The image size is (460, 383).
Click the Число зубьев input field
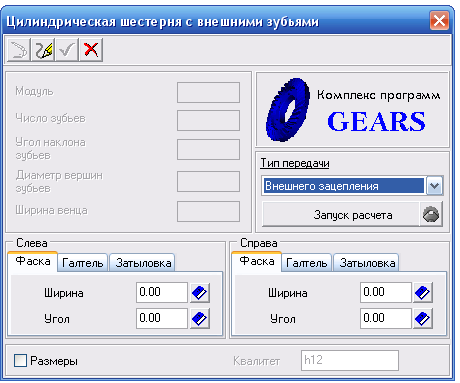click(x=208, y=120)
